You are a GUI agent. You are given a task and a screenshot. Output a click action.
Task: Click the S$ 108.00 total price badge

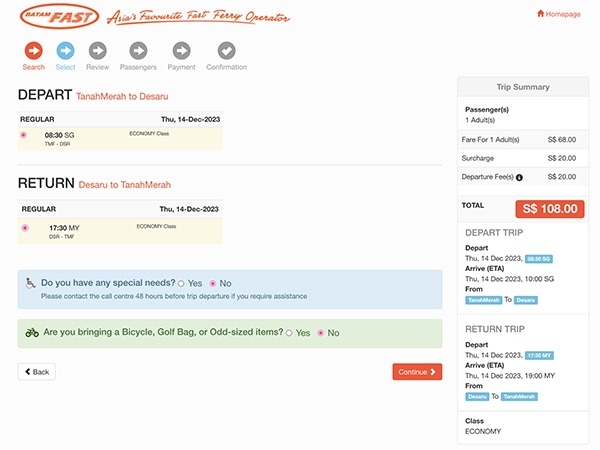(548, 208)
